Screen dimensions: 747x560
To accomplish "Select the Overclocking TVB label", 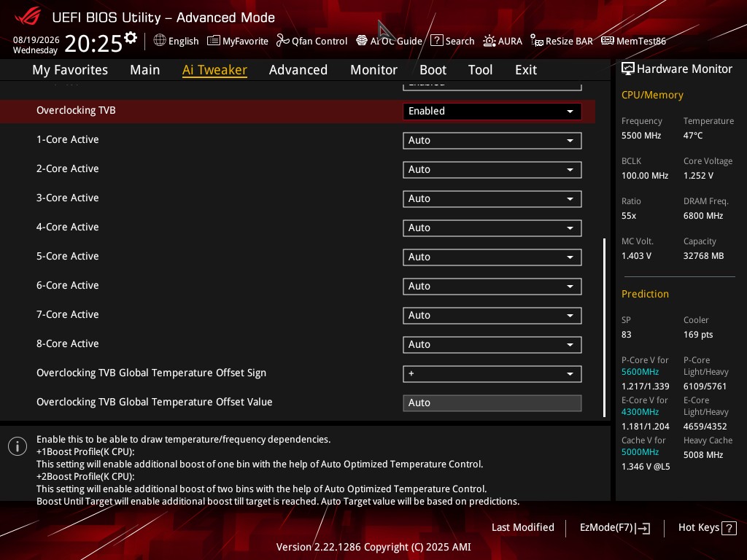I will tap(76, 111).
